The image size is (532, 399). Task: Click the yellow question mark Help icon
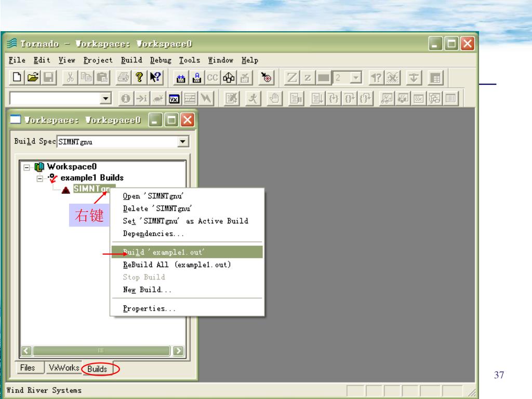coord(139,78)
